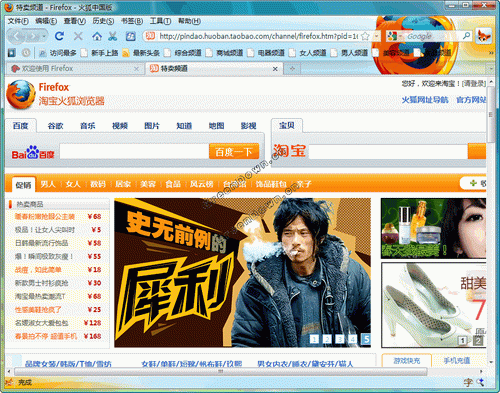Open the back/forward history dropdown arrow

click(x=44, y=36)
